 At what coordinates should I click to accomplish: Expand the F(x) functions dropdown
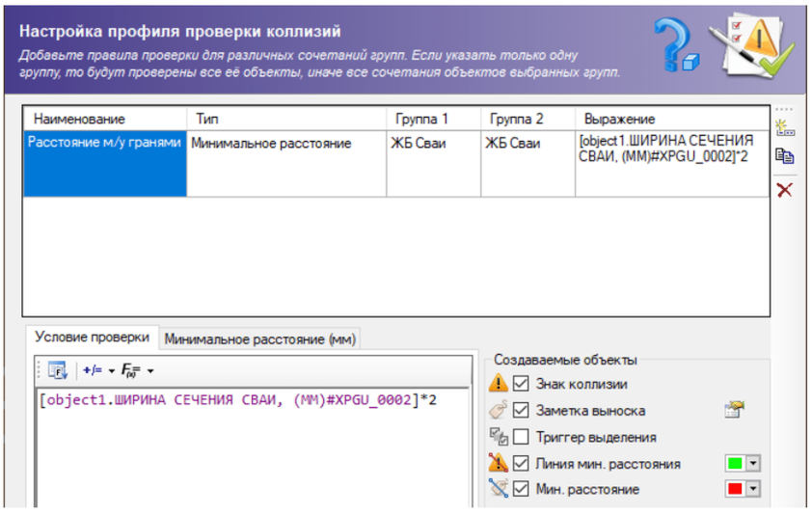click(x=136, y=371)
